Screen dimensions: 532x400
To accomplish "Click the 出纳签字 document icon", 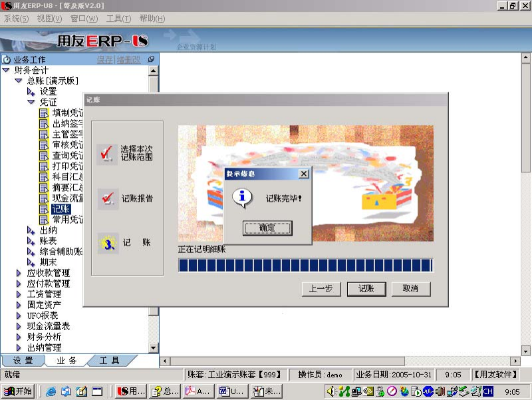I will pyautogui.click(x=44, y=124).
